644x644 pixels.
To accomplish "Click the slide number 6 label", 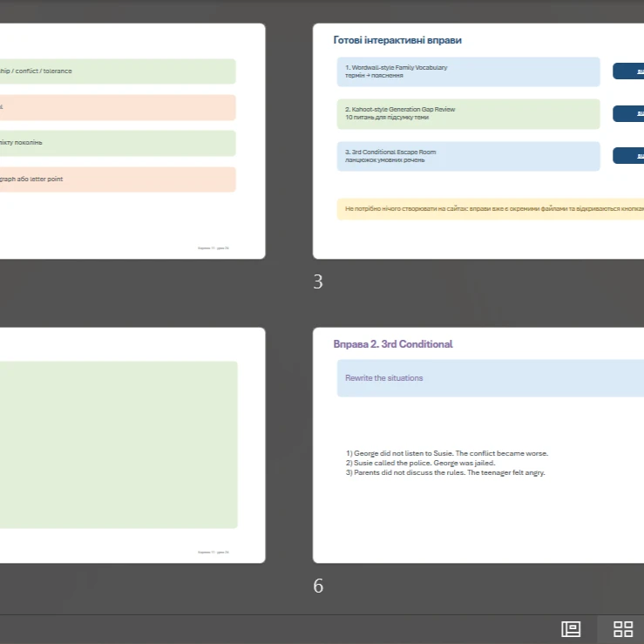I will [318, 586].
